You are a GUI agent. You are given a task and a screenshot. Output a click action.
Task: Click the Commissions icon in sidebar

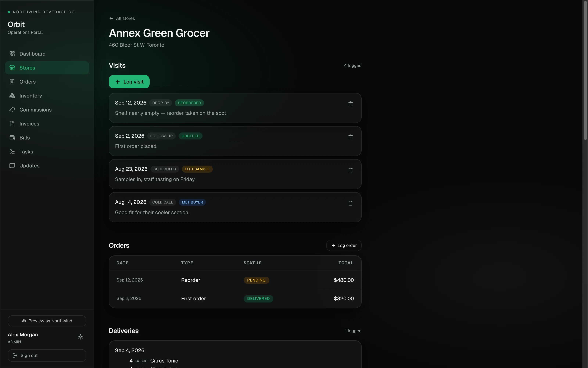coord(12,110)
